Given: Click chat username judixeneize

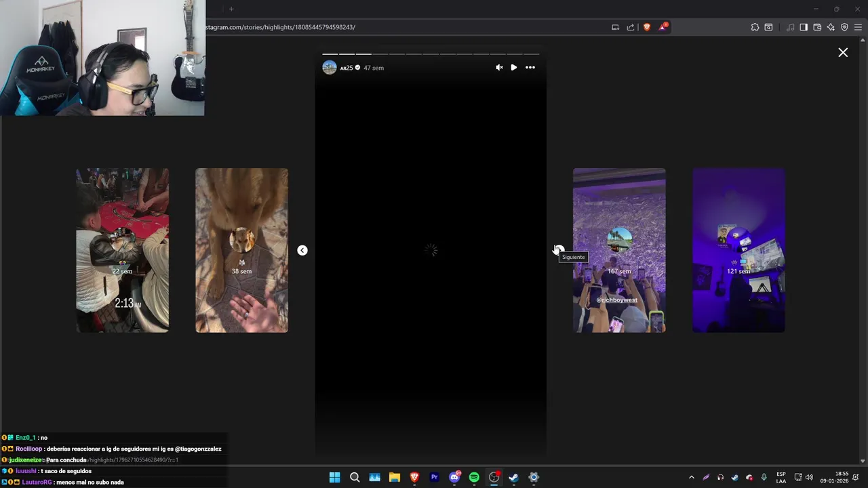Looking at the screenshot, I should click(26, 460).
